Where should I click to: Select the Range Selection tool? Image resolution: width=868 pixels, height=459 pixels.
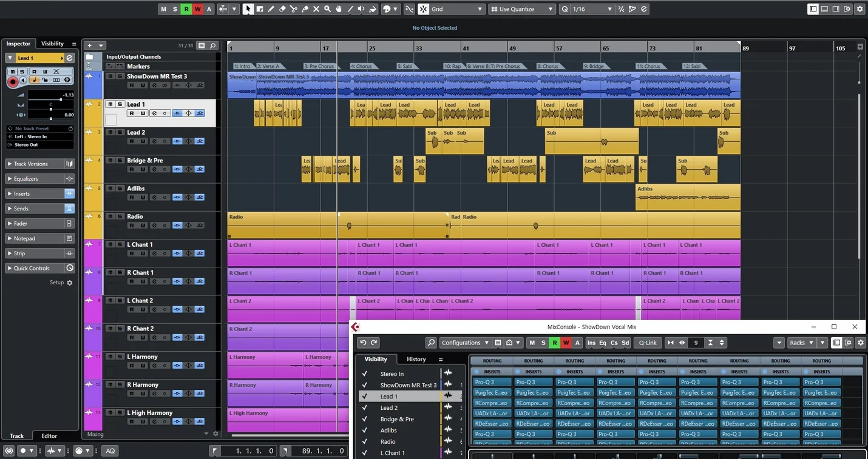pos(259,9)
